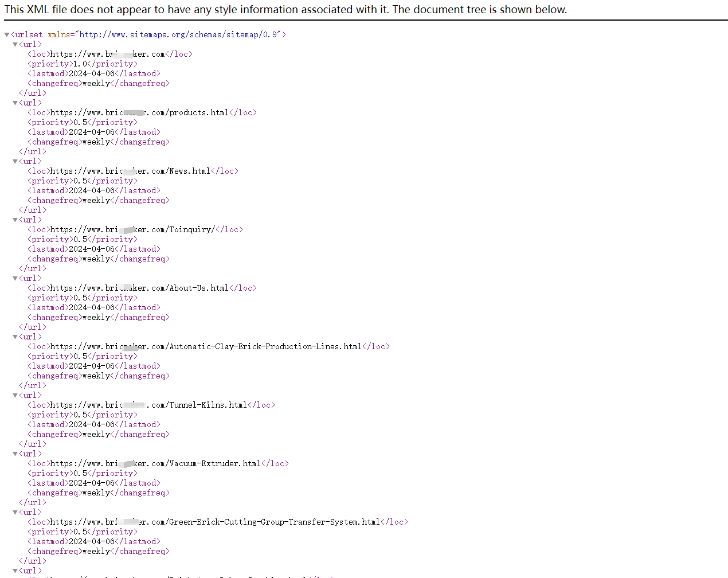728x578 pixels.
Task: Collapse the root urlset node triangle
Action: (7, 35)
